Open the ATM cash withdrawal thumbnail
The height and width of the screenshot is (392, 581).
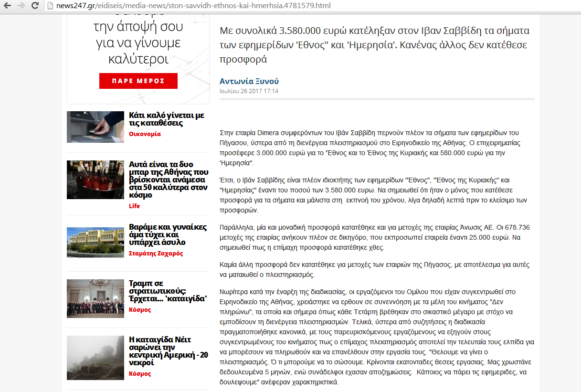tap(95, 127)
